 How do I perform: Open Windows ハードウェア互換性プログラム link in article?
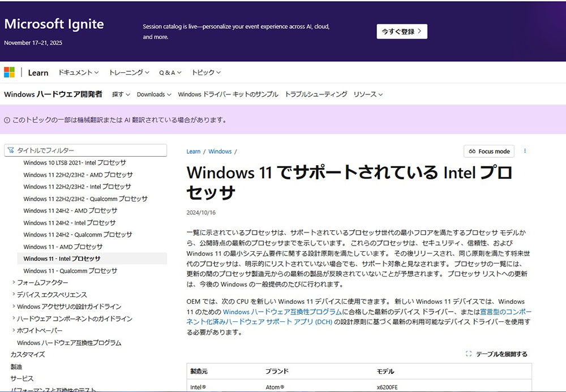pos(282,312)
